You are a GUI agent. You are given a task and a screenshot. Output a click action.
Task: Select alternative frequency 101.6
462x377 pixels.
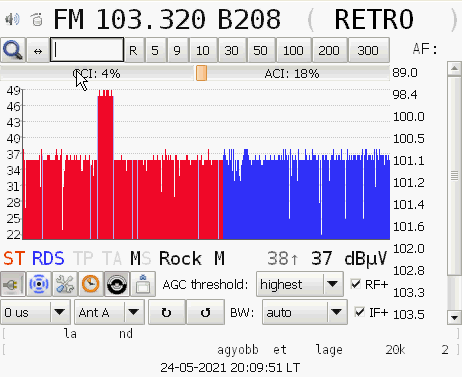[409, 227]
